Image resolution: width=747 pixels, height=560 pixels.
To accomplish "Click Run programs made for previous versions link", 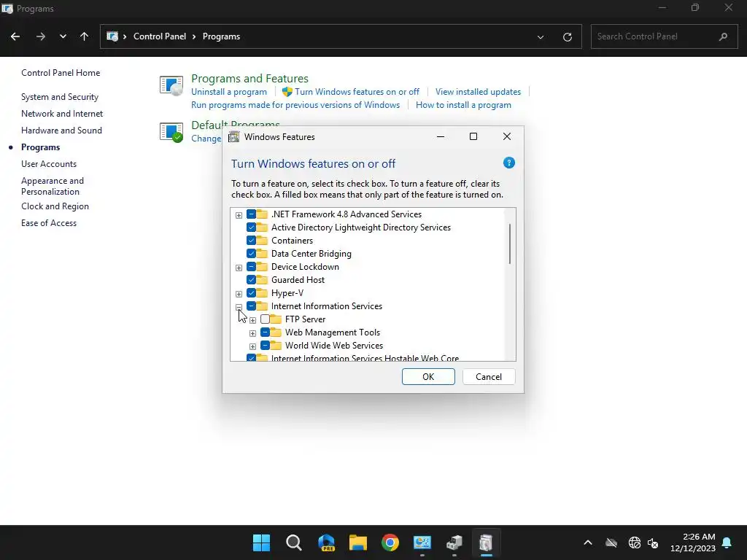I will (295, 105).
